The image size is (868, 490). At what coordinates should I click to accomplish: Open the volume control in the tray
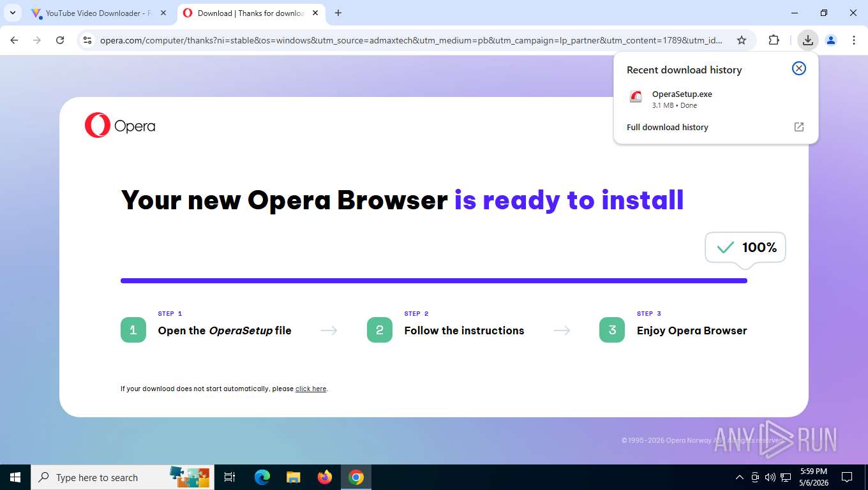pos(770,477)
